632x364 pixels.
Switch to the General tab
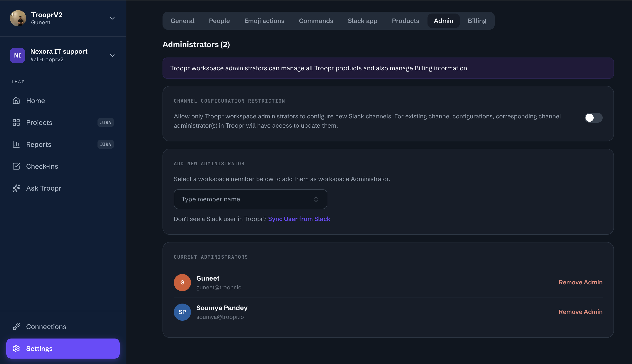(x=182, y=21)
